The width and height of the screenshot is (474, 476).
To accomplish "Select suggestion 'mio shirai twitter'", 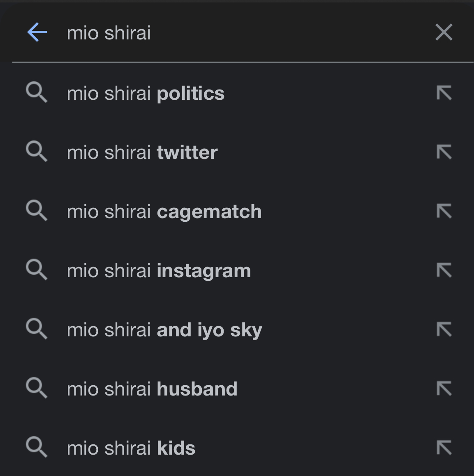I will coord(237,152).
